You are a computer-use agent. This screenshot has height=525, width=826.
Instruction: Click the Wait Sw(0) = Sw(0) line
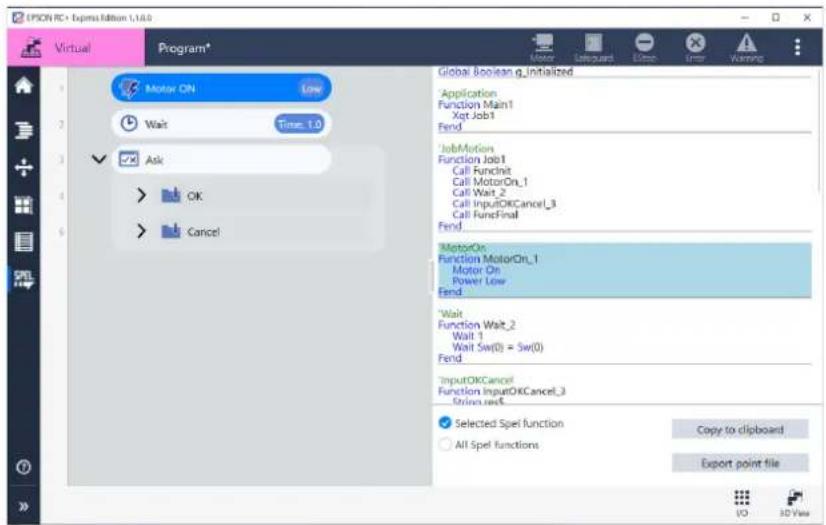498,347
